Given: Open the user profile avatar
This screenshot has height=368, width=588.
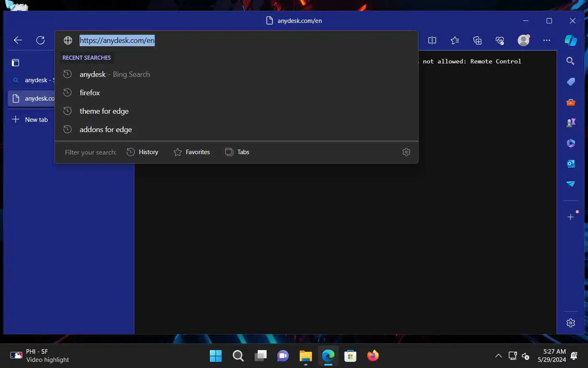Looking at the screenshot, I should click(523, 40).
